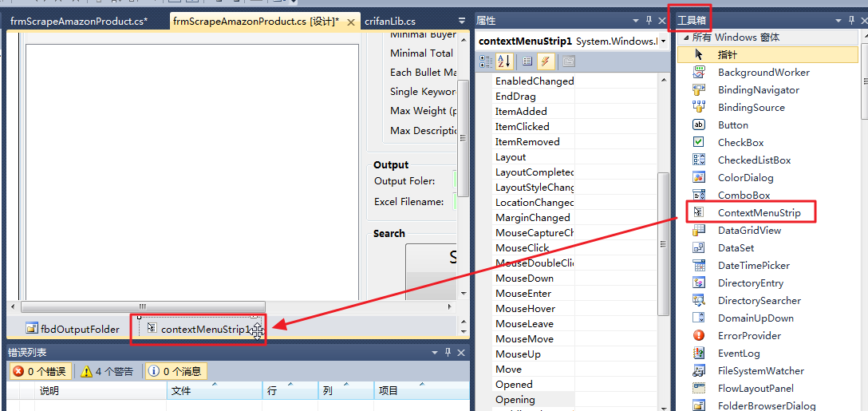Viewport: 868px width, 411px height.
Task: Switch to crifanLib.cs tab
Action: coord(390,22)
